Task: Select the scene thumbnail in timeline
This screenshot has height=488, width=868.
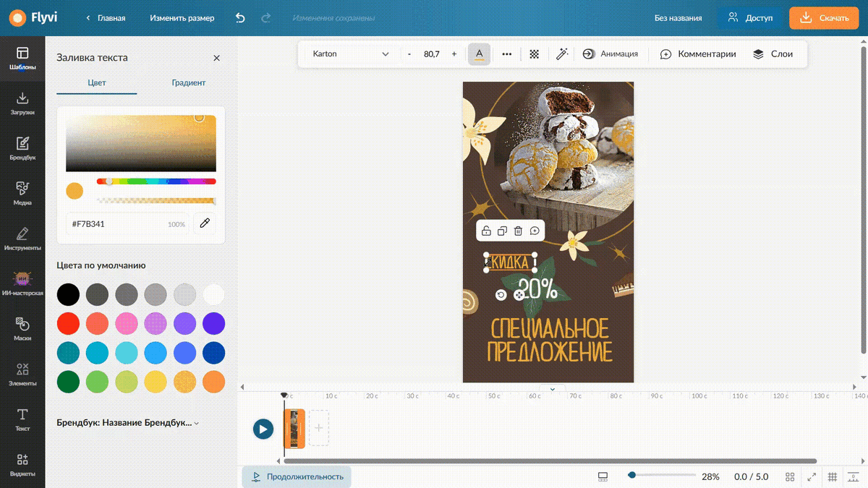Action: tap(294, 429)
